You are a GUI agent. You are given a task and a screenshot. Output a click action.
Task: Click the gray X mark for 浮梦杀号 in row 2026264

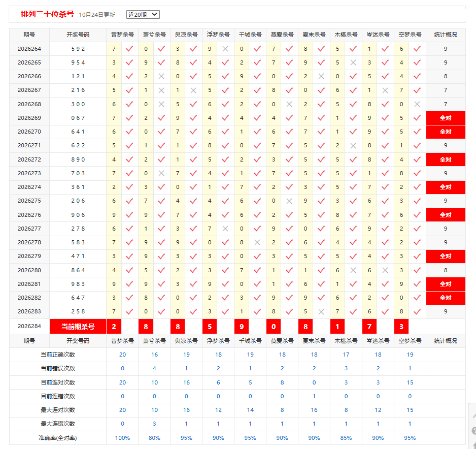pos(225,49)
